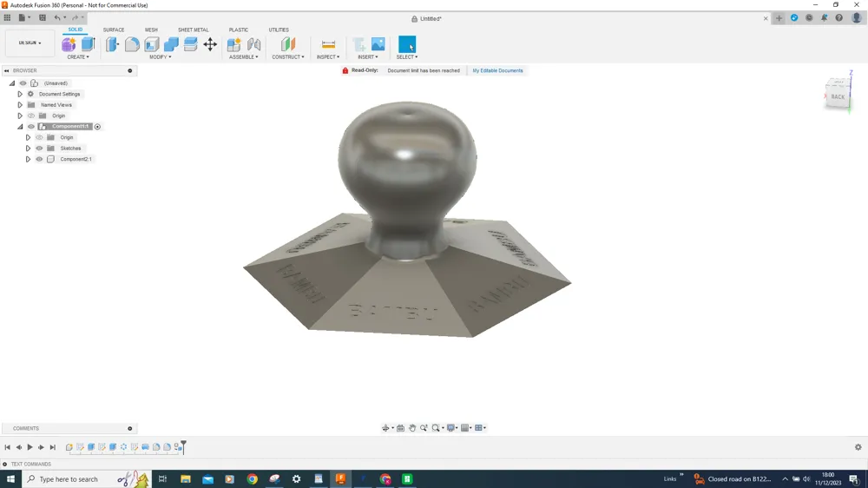Select the Pan hand tool
Image resolution: width=868 pixels, height=488 pixels.
(412, 428)
